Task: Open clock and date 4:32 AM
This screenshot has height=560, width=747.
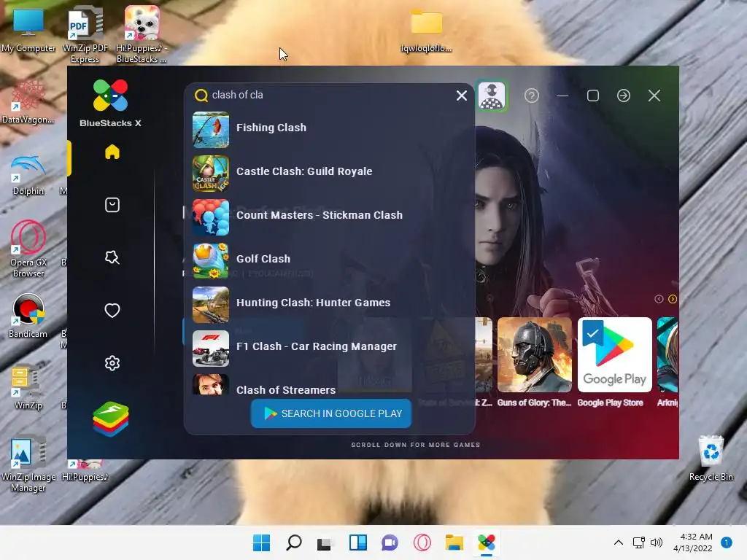Action: coord(693,542)
